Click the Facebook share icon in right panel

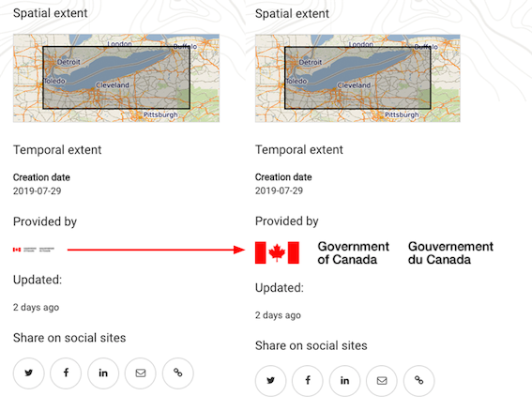(308, 381)
